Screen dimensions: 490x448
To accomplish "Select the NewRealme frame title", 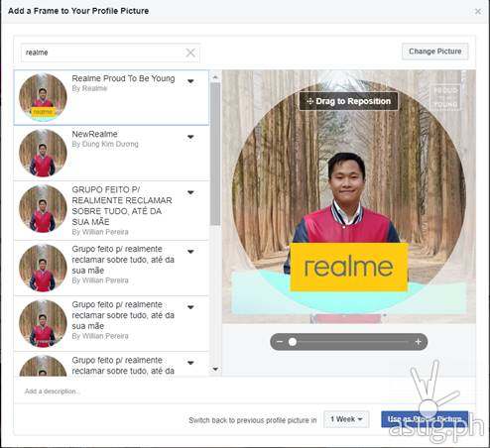I will tap(94, 134).
